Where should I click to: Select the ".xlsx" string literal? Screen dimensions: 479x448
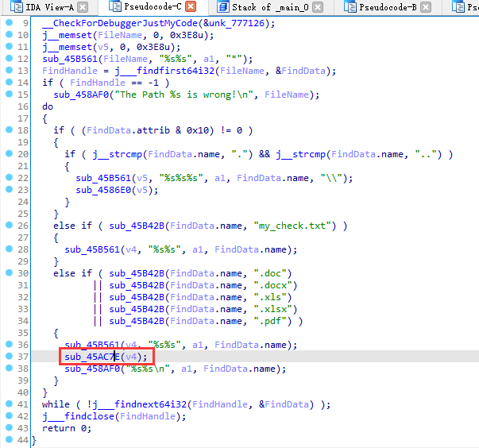(273, 309)
